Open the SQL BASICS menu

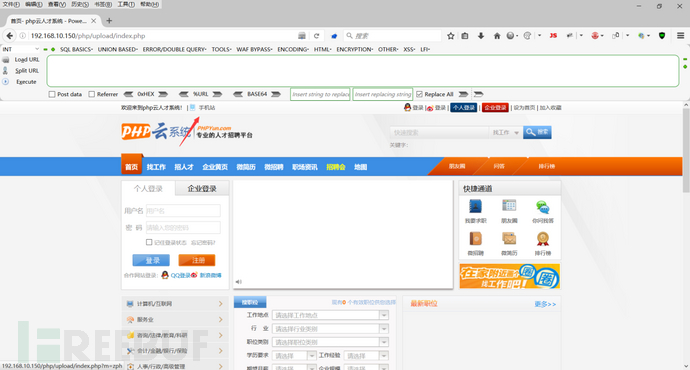coord(76,49)
